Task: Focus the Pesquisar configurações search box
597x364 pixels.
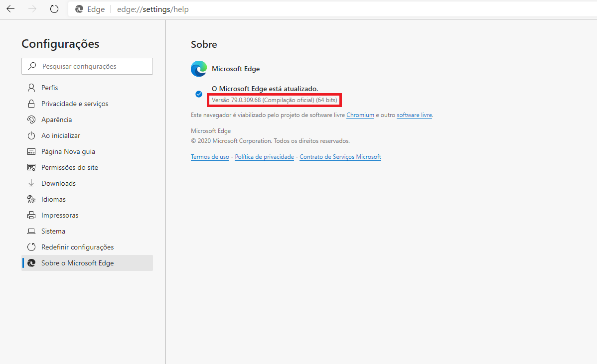Action: [x=87, y=66]
